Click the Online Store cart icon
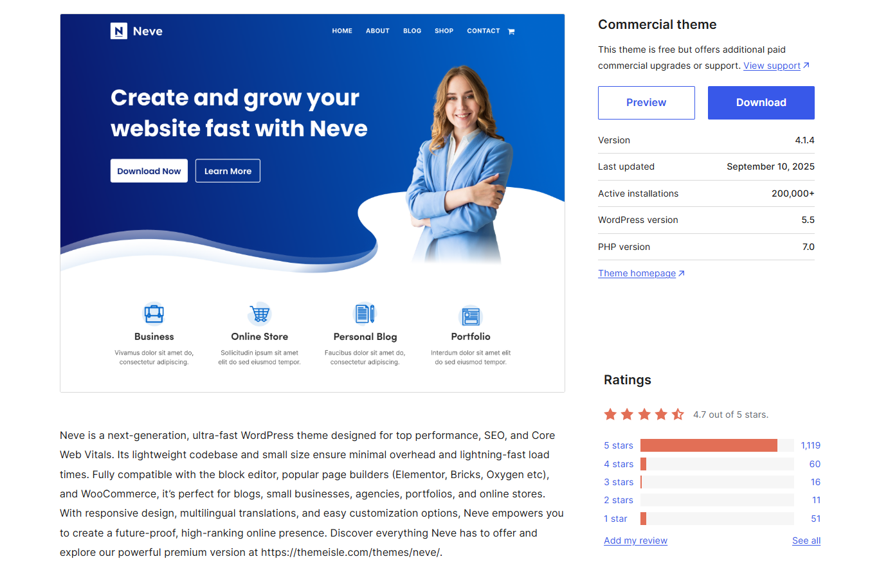This screenshot has height=588, width=870. coord(260,314)
